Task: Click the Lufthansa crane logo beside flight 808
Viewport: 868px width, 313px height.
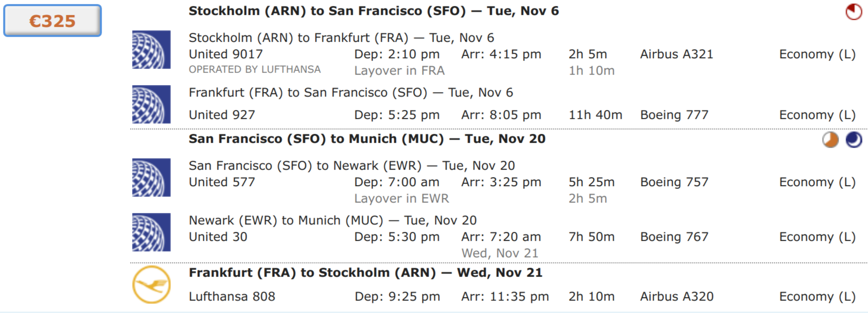Action: tap(151, 285)
